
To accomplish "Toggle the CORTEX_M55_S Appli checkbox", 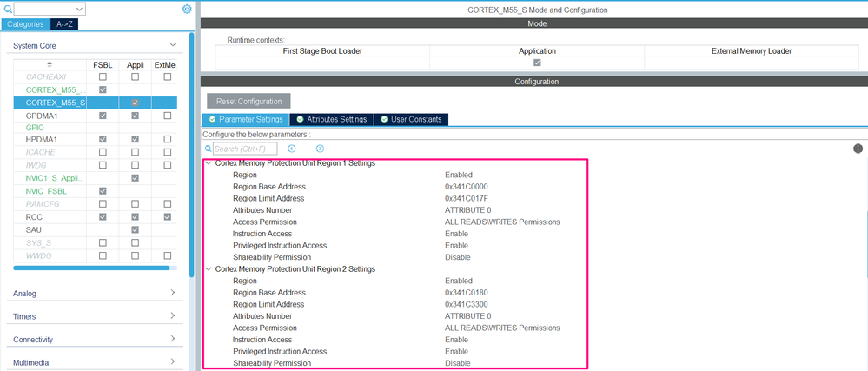I will [135, 103].
